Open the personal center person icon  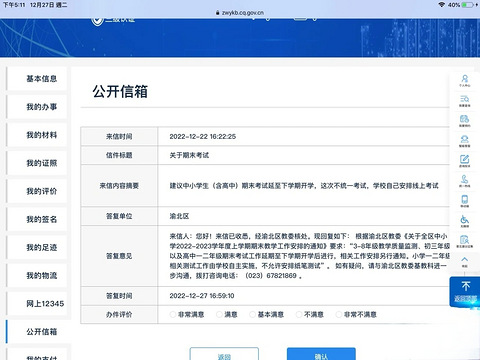point(465,80)
